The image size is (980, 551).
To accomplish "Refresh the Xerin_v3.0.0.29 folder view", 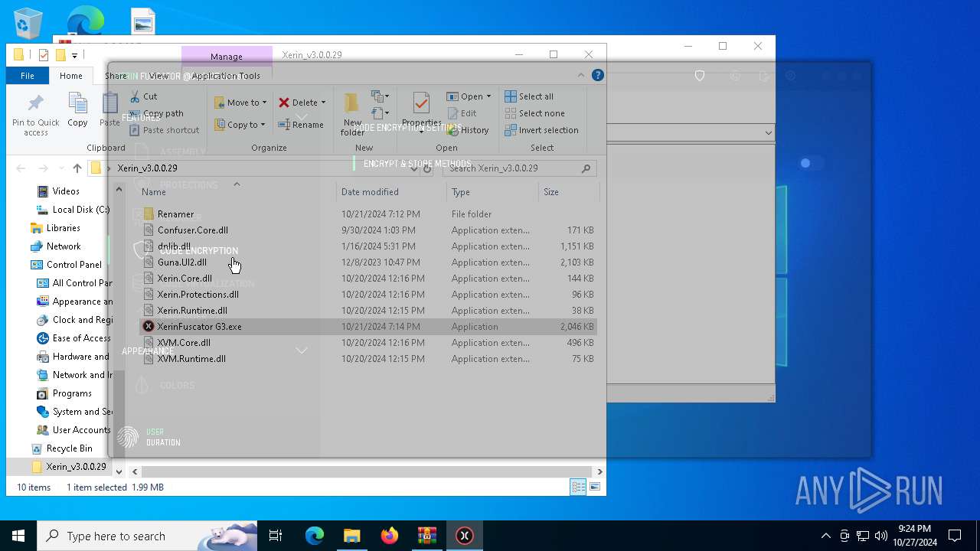I will coord(428,168).
